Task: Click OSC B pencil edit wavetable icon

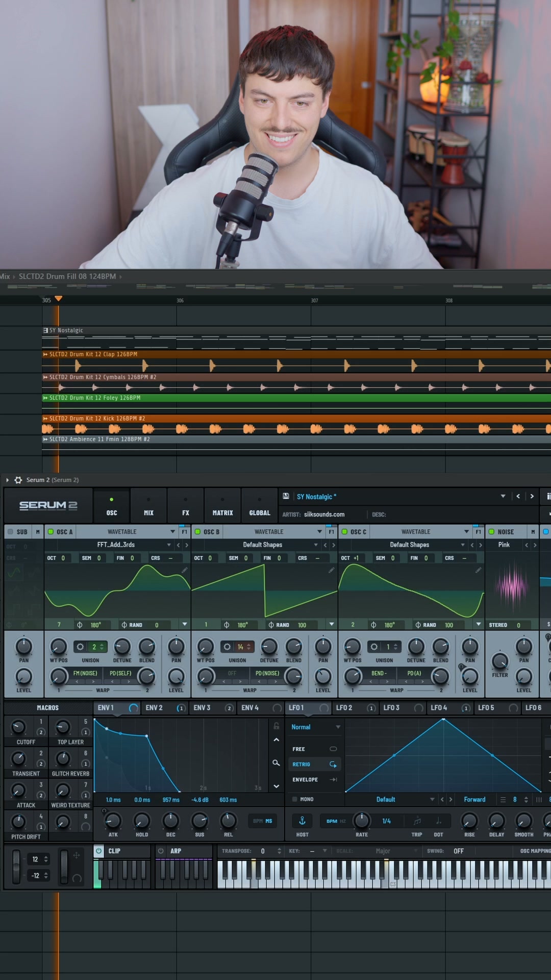Action: click(331, 570)
